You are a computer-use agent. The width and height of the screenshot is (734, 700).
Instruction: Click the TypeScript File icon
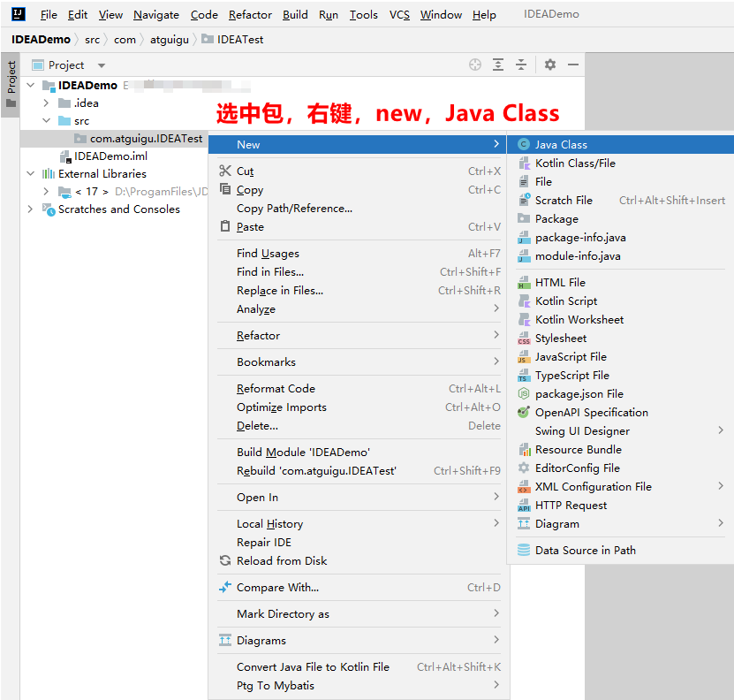click(524, 376)
